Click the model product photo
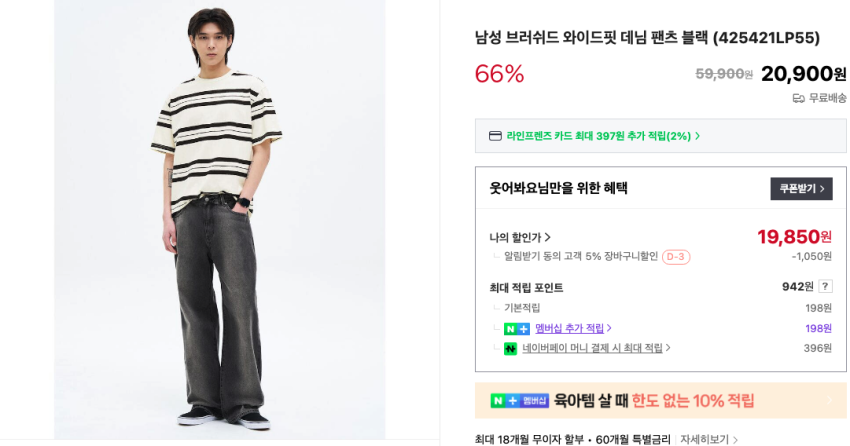 pos(220,219)
